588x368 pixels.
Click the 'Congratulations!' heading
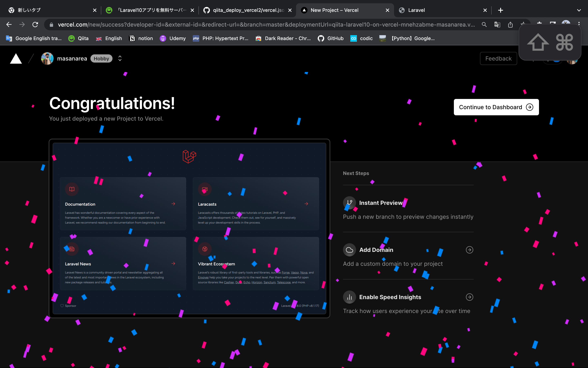click(112, 103)
